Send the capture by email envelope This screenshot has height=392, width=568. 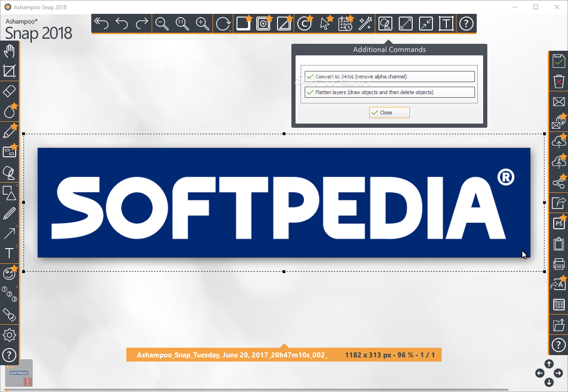[x=559, y=102]
